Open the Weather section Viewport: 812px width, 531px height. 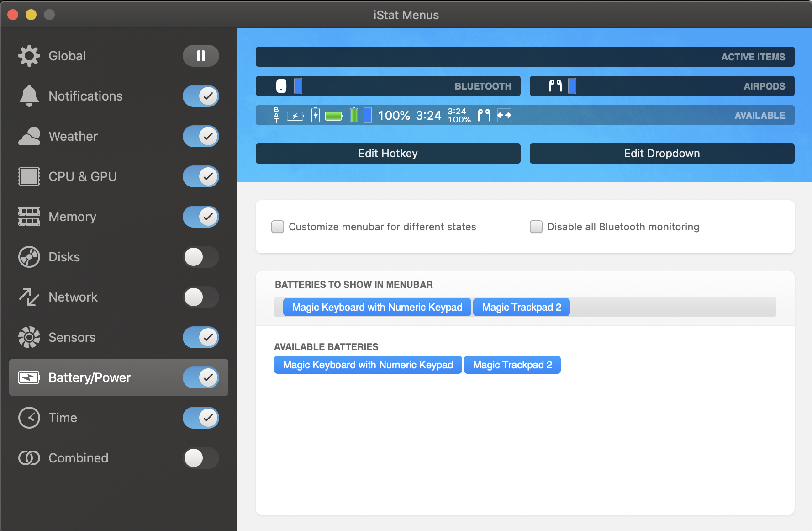click(73, 136)
